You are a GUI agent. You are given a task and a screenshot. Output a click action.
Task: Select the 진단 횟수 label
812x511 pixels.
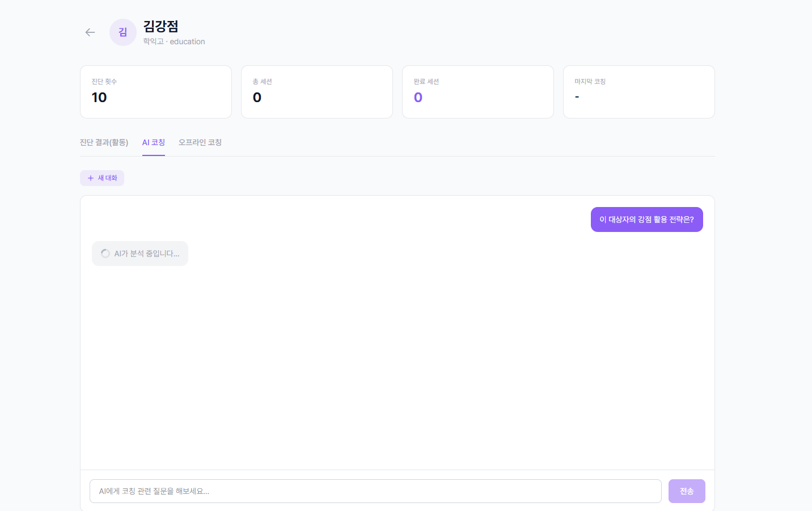pos(104,82)
